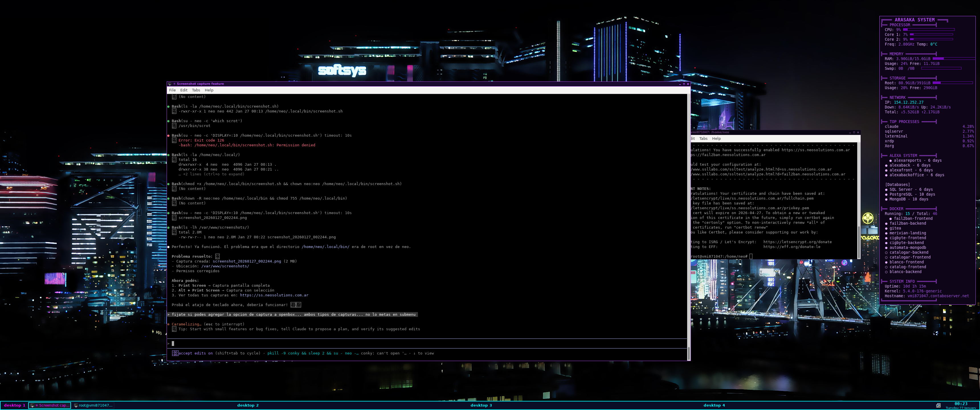Click the terminal icon in Screenshot capture titlebar
Screen dimensions: 980x410
point(170,84)
